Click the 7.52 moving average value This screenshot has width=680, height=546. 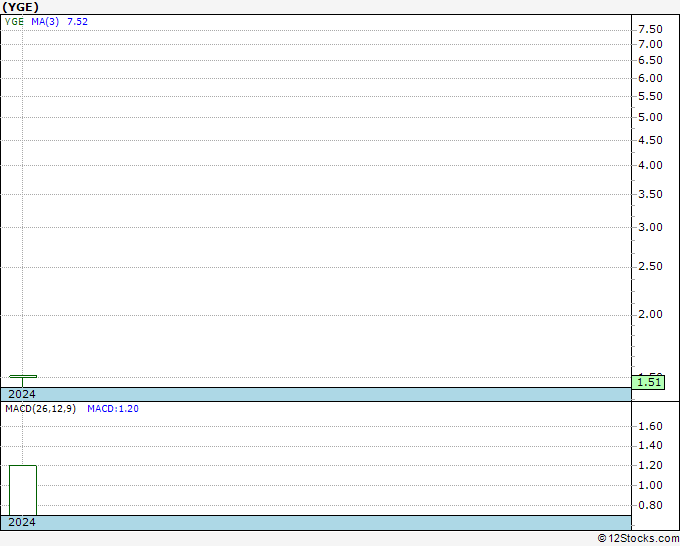(78, 22)
